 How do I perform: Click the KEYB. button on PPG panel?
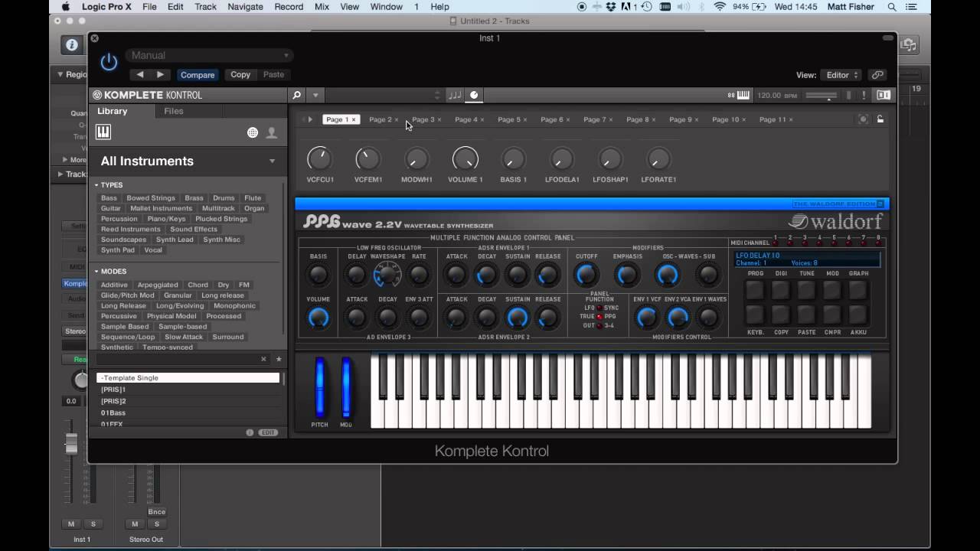pos(755,315)
